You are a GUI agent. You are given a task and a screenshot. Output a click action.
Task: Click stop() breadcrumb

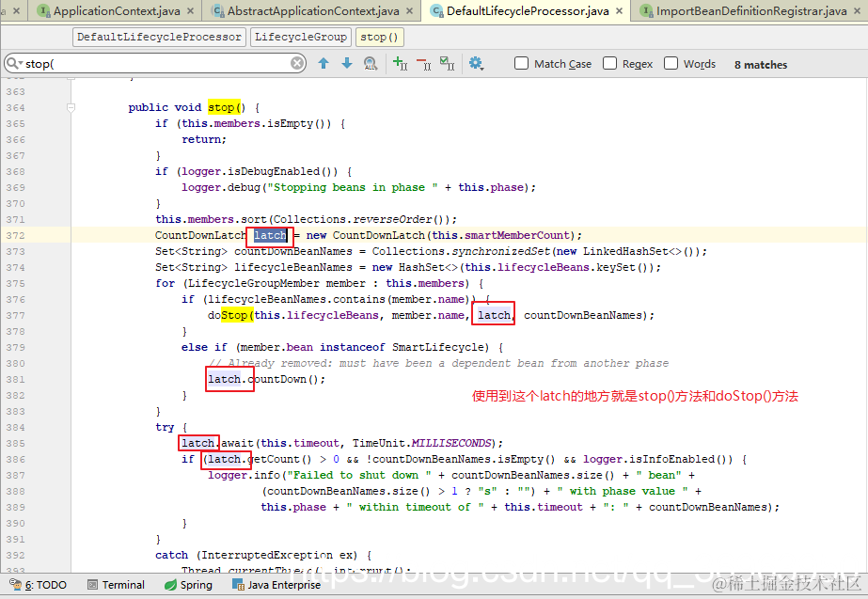[379, 37]
